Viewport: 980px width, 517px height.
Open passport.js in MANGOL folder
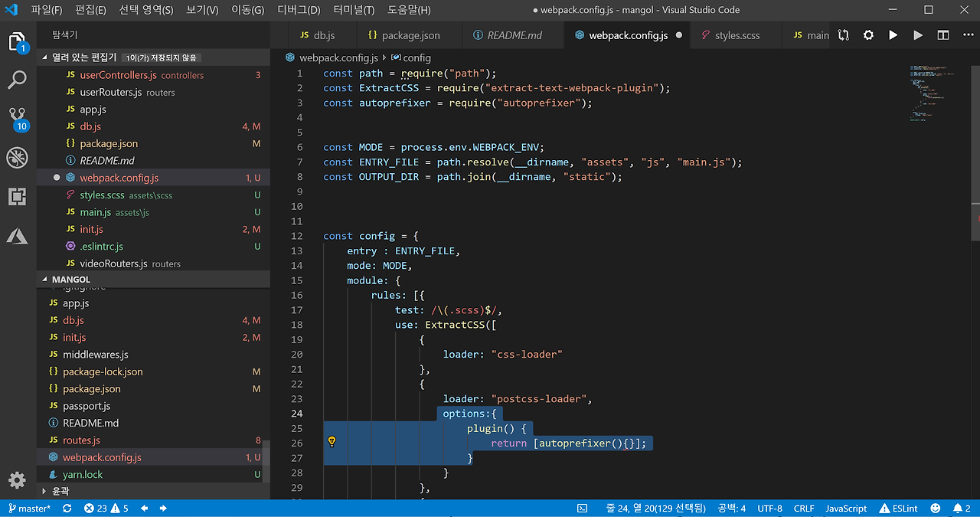[153, 406]
